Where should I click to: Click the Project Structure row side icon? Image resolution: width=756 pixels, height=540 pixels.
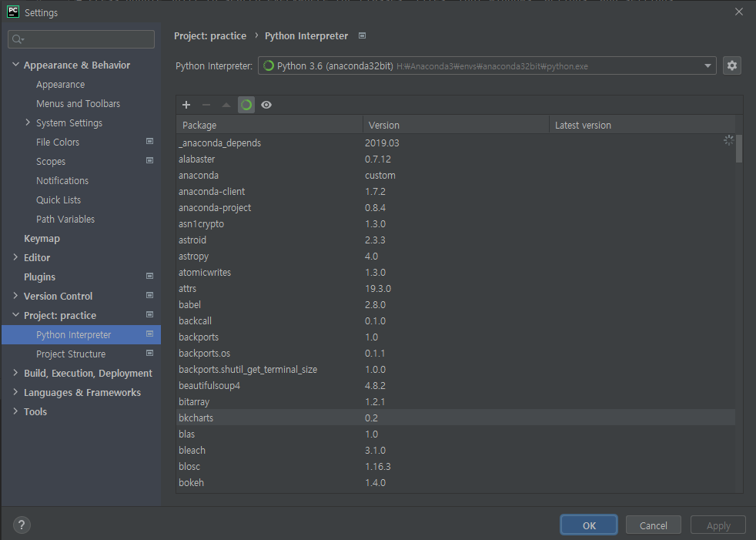pyautogui.click(x=149, y=354)
